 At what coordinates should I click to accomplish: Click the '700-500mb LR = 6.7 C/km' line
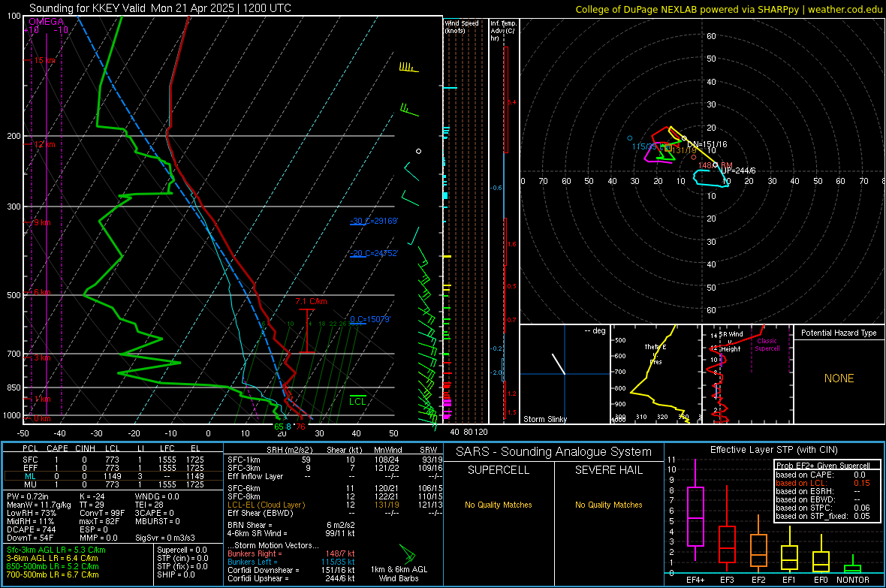(53, 574)
